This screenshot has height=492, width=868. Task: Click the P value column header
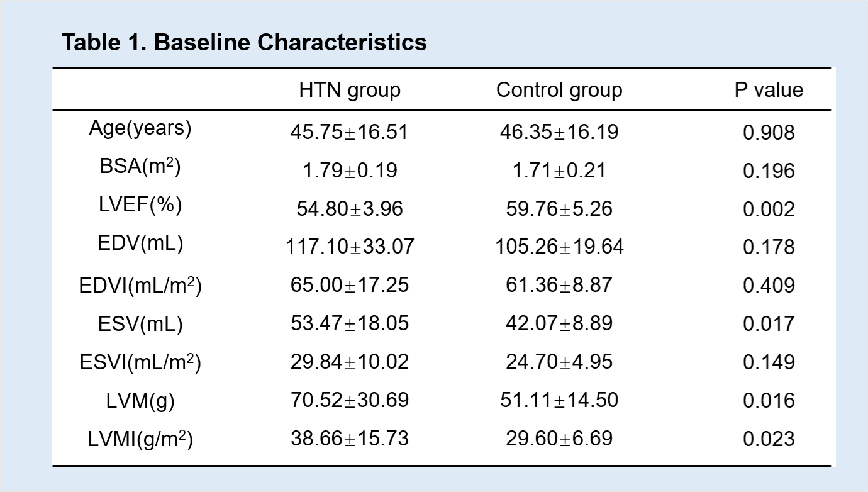pyautogui.click(x=769, y=90)
